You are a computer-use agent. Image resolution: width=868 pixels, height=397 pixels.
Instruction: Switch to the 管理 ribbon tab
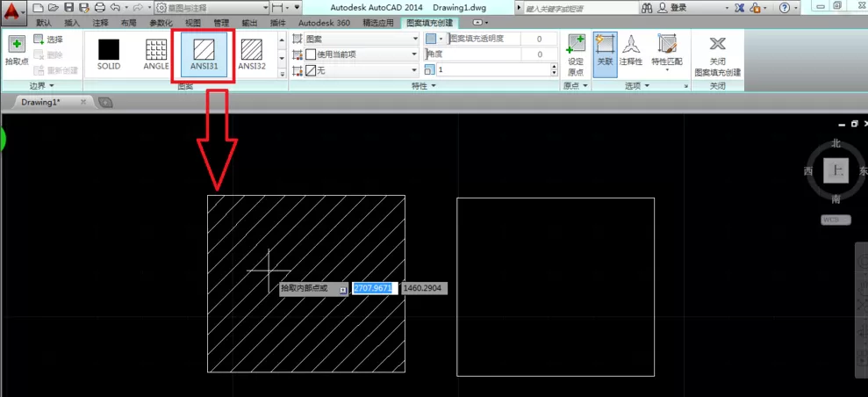coord(221,23)
